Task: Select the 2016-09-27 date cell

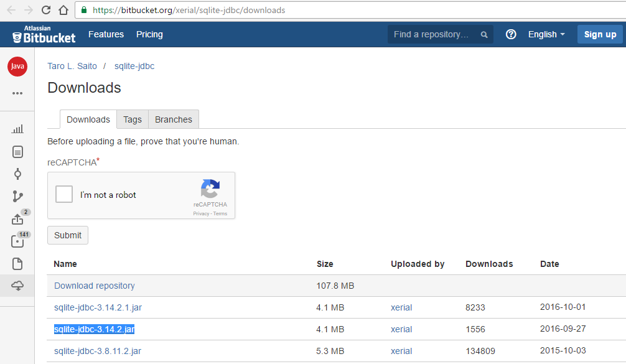Action: point(563,329)
